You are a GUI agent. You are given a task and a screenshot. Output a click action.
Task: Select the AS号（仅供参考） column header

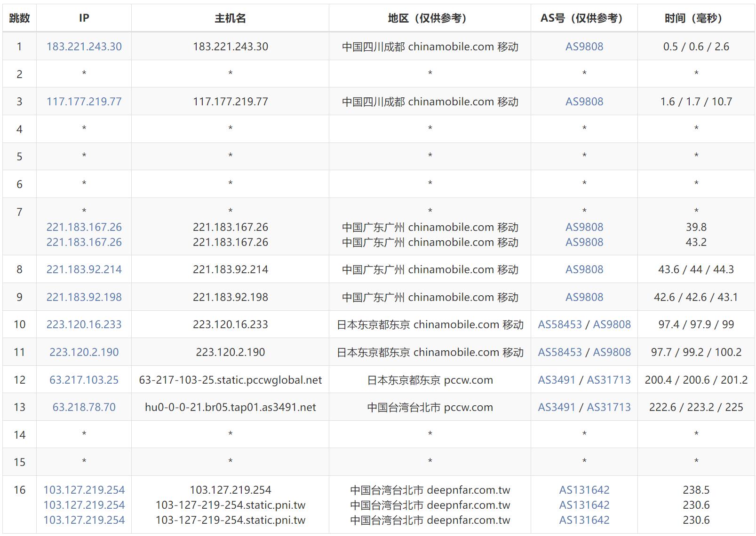click(x=584, y=18)
